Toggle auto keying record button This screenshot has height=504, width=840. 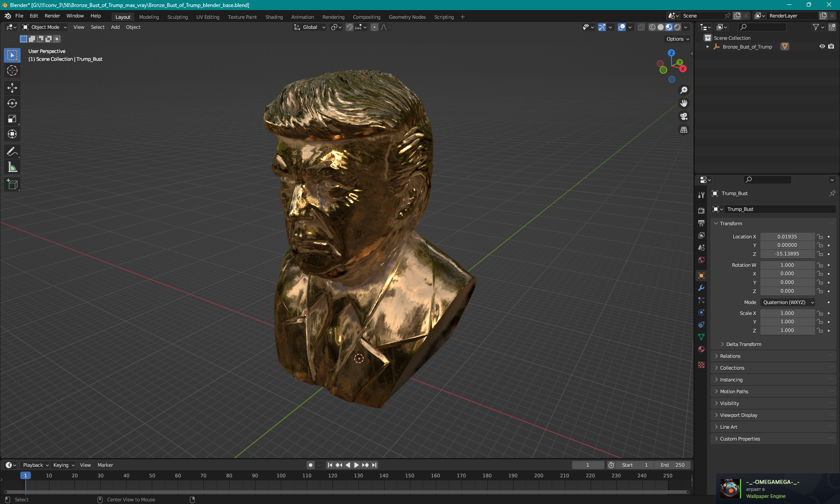click(x=310, y=465)
